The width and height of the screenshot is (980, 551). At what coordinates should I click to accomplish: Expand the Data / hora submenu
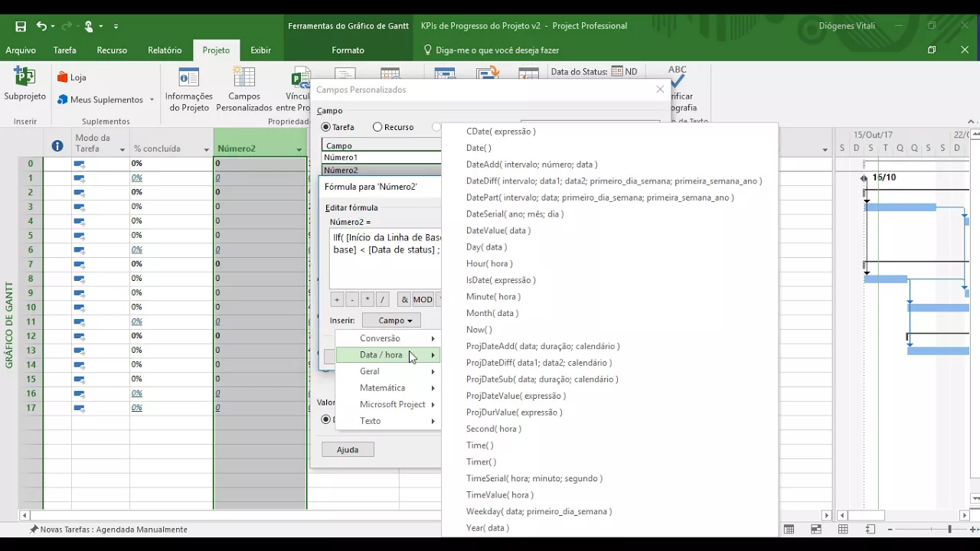(x=388, y=355)
